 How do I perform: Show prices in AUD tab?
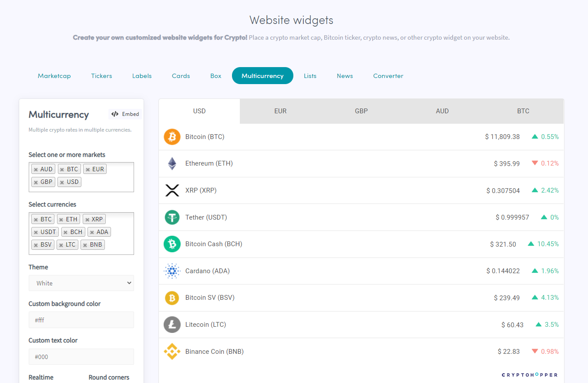pyautogui.click(x=442, y=111)
